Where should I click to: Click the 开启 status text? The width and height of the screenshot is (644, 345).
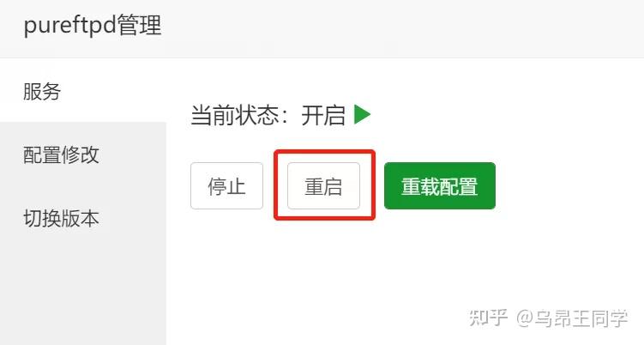click(x=323, y=115)
